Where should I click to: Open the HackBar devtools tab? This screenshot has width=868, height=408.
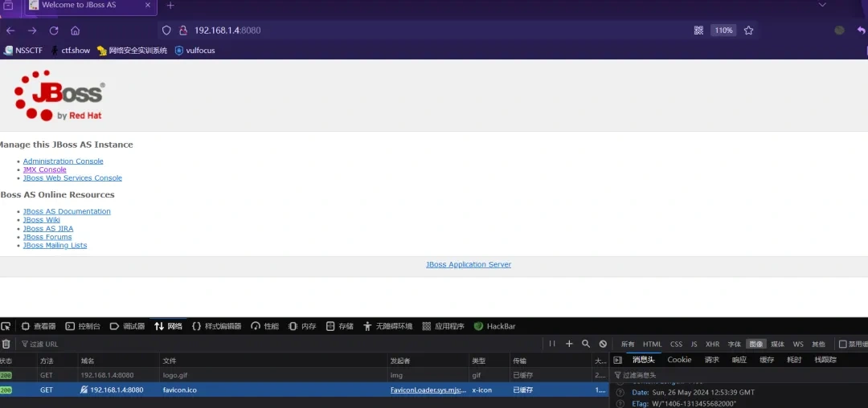[495, 326]
